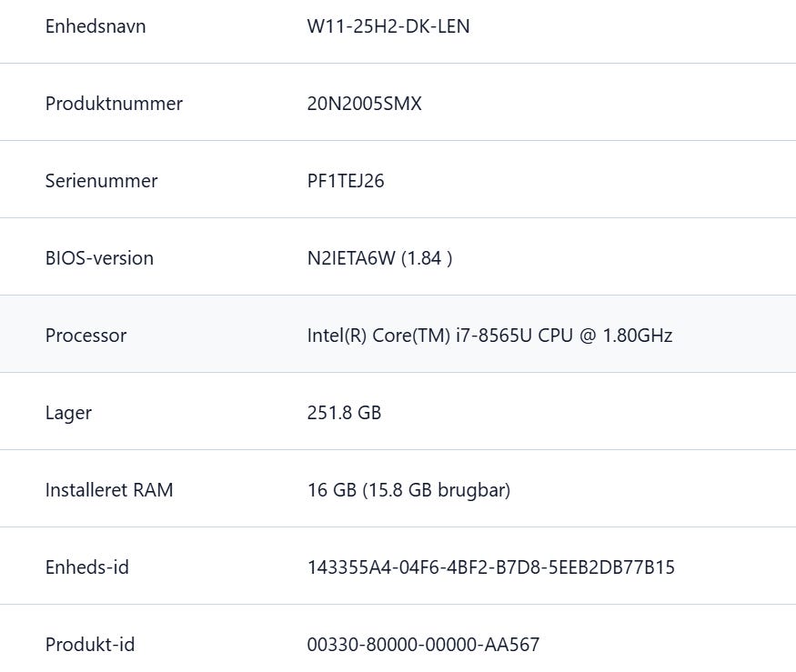Image resolution: width=796 pixels, height=672 pixels.
Task: Select product ID 00330-80000-00000-AA567
Action: (x=423, y=645)
